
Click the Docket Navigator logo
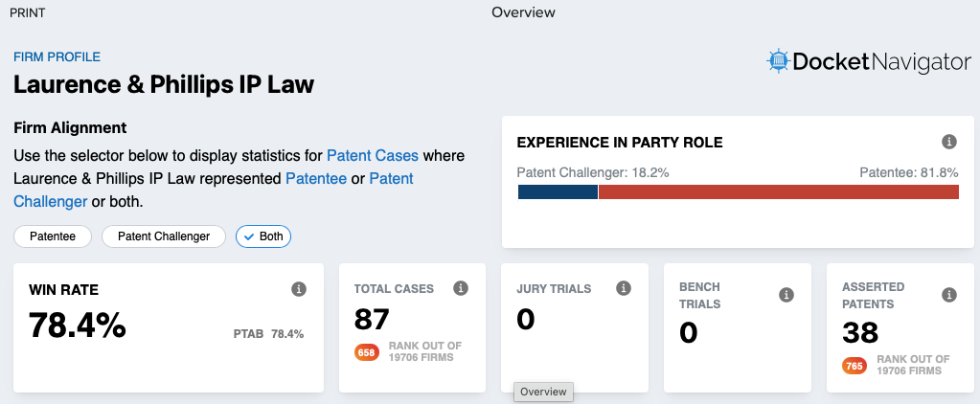[x=869, y=62]
